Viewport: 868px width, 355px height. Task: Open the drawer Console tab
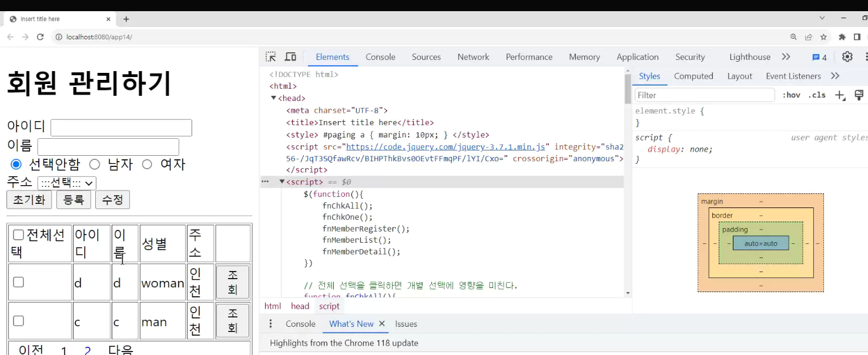point(300,324)
